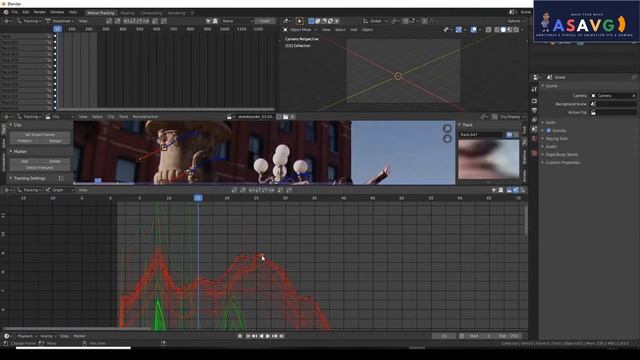The height and width of the screenshot is (360, 640).
Task: Open the Help menu
Action: 73,13
